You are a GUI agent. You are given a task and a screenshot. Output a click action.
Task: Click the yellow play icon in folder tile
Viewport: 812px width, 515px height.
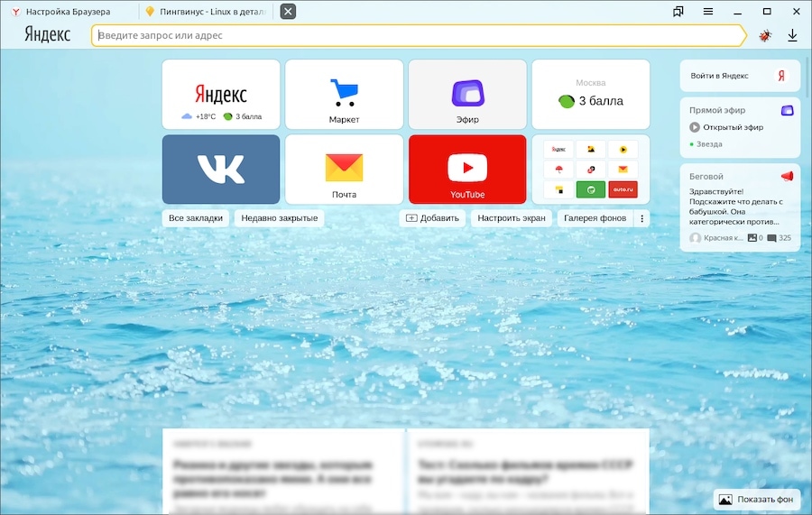pos(623,149)
